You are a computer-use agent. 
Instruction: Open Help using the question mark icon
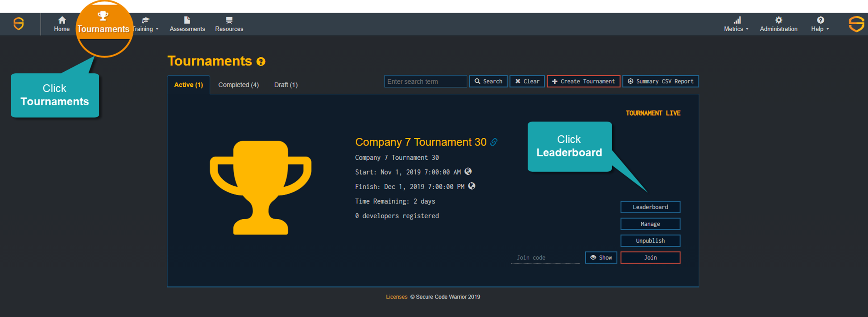[x=821, y=20]
